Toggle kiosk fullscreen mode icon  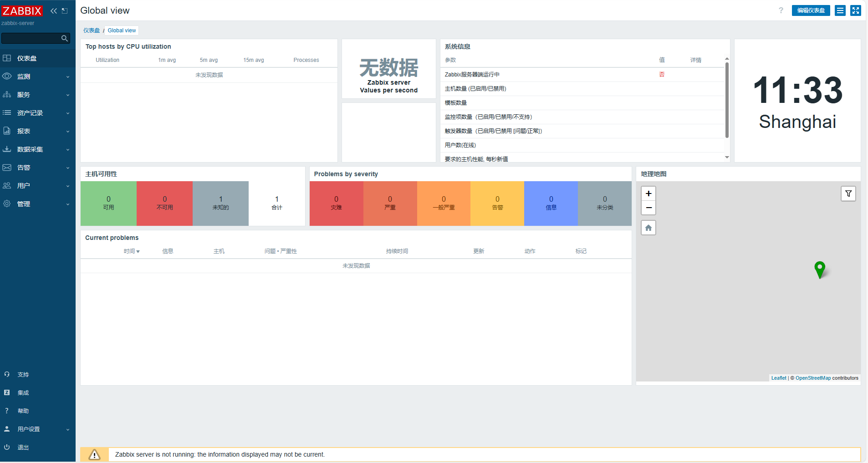(x=856, y=10)
